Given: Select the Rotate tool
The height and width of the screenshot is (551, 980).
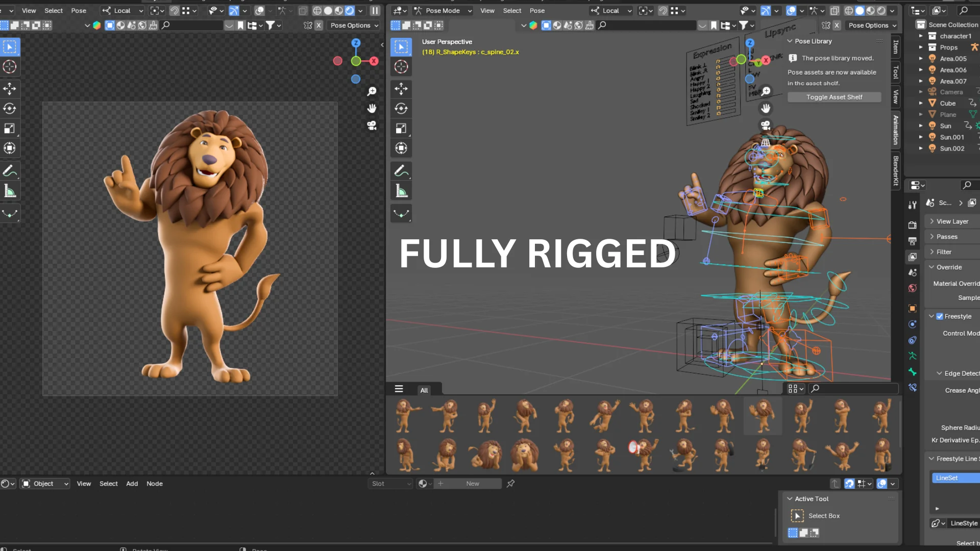Looking at the screenshot, I should pyautogui.click(x=9, y=108).
